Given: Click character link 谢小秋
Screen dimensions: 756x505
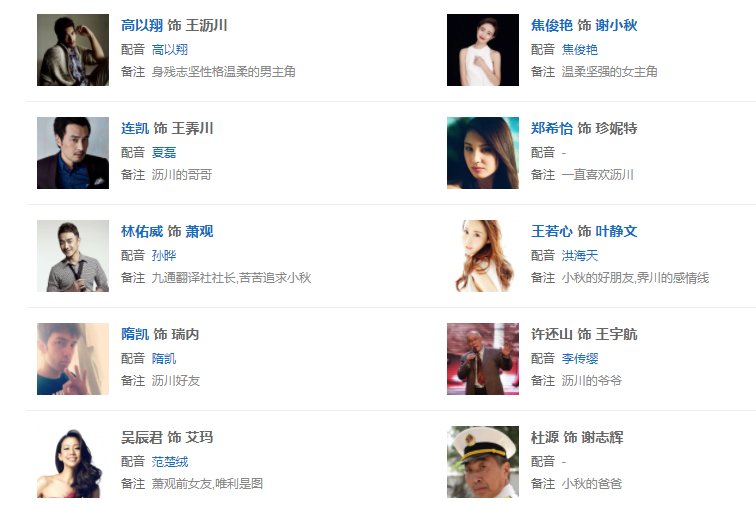Looking at the screenshot, I should click(616, 25).
